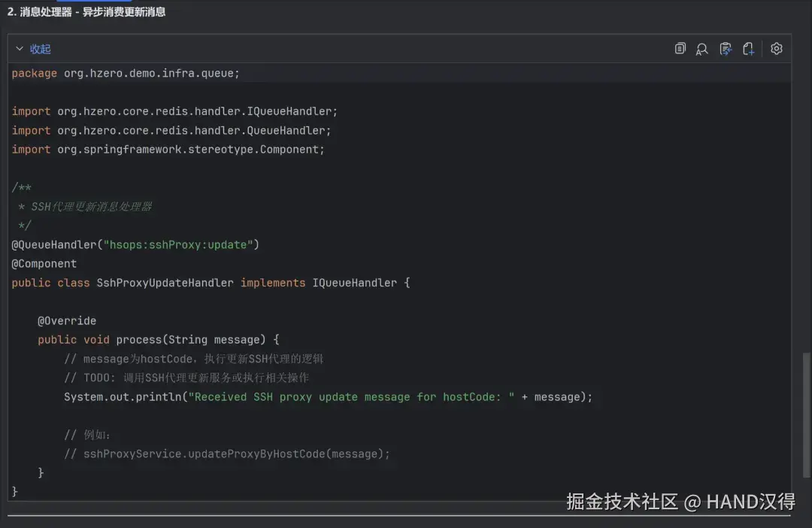Image resolution: width=812 pixels, height=528 pixels.
Task: Collapse code block with chevron arrow
Action: tap(20, 49)
